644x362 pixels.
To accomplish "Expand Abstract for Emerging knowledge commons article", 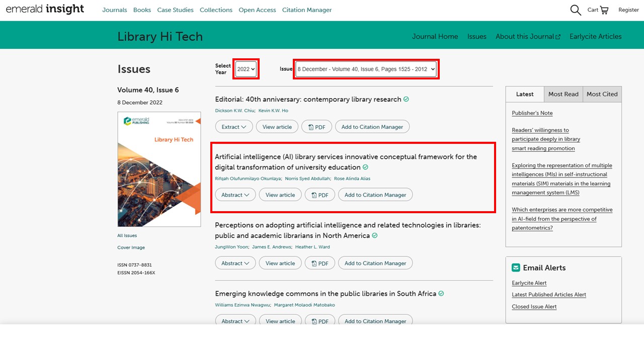I will pyautogui.click(x=235, y=321).
